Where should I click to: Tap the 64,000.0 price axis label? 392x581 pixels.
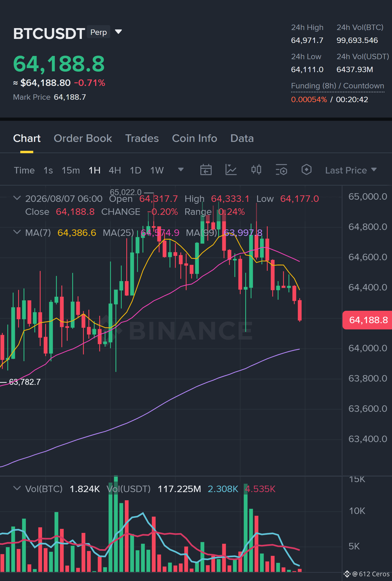tap(368, 348)
